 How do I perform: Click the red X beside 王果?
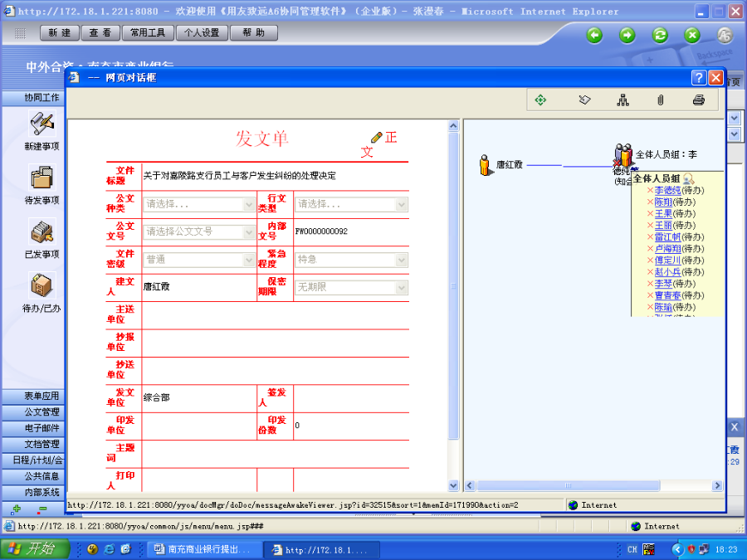pyautogui.click(x=650, y=214)
